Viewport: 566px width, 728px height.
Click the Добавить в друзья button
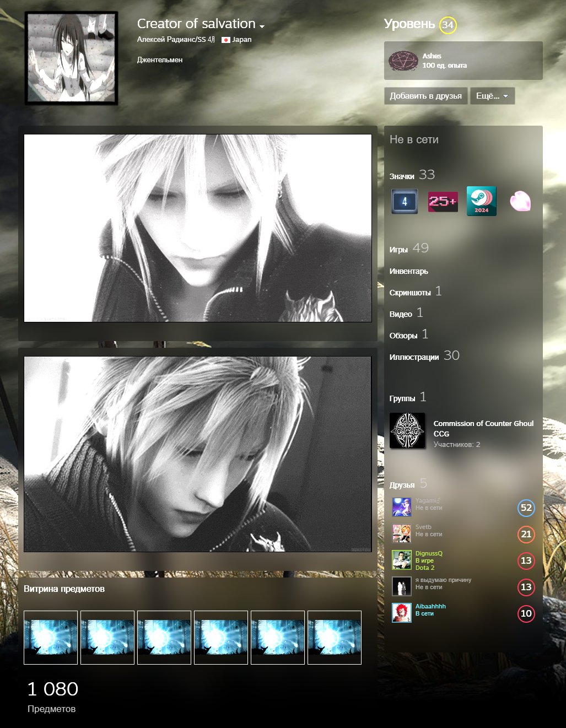point(425,96)
